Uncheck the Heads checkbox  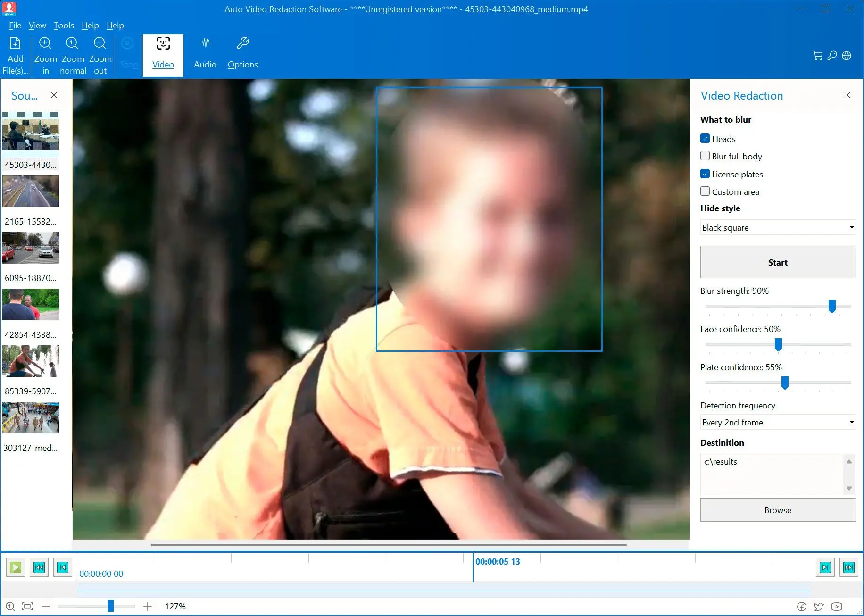pos(705,139)
